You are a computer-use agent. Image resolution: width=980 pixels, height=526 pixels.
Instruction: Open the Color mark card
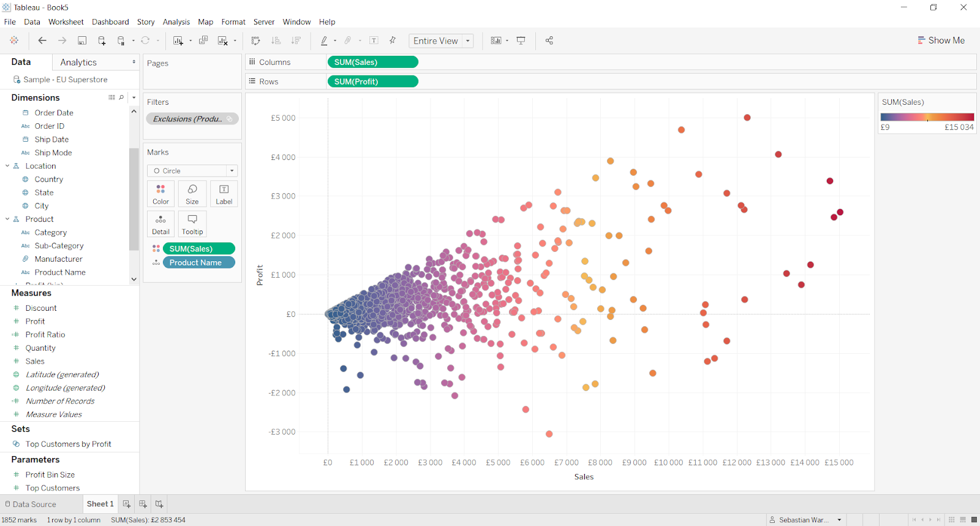[160, 194]
